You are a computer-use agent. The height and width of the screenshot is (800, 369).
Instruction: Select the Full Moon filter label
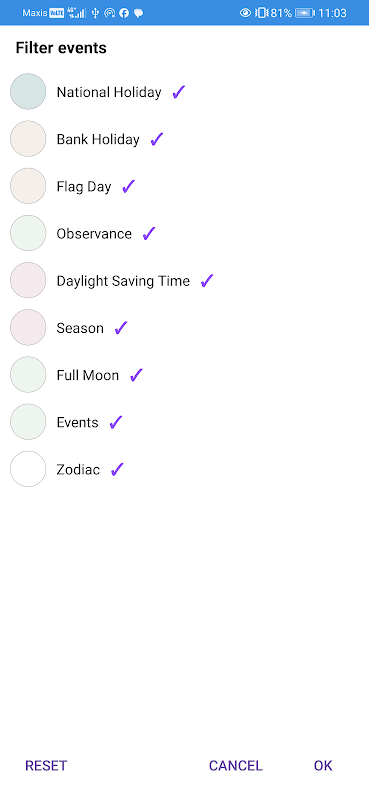coord(88,376)
